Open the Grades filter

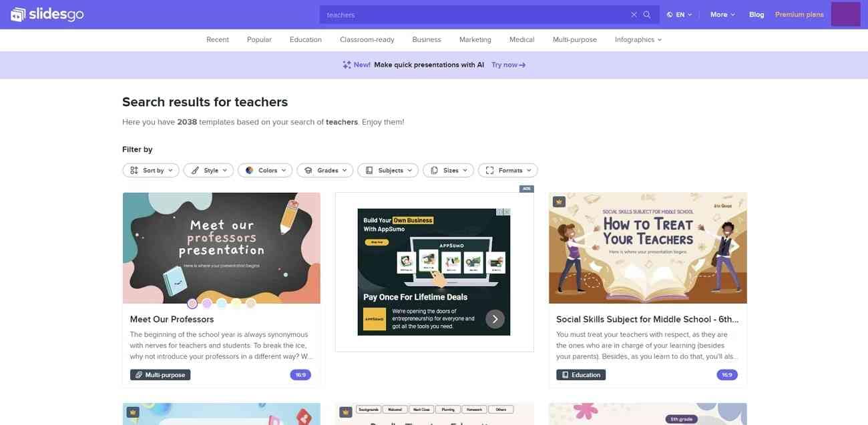click(x=325, y=170)
